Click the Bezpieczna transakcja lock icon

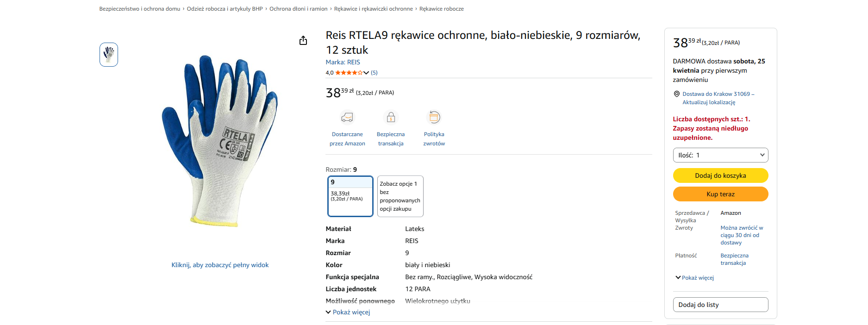(391, 117)
